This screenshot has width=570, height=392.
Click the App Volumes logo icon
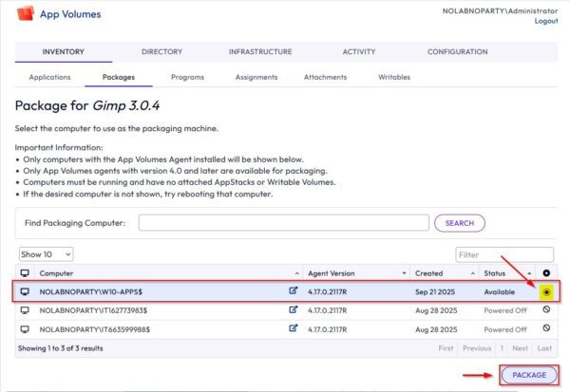tap(26, 13)
